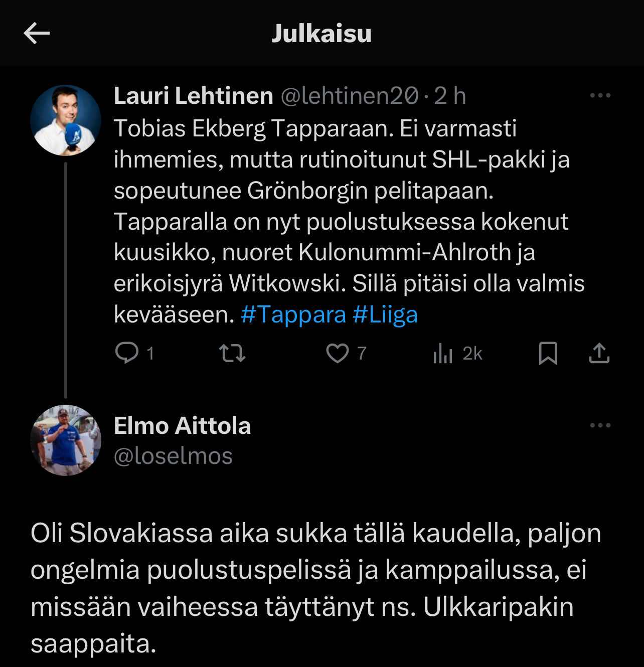Like the Tobias Ekberg post
The width and height of the screenshot is (644, 667).
pyautogui.click(x=338, y=353)
